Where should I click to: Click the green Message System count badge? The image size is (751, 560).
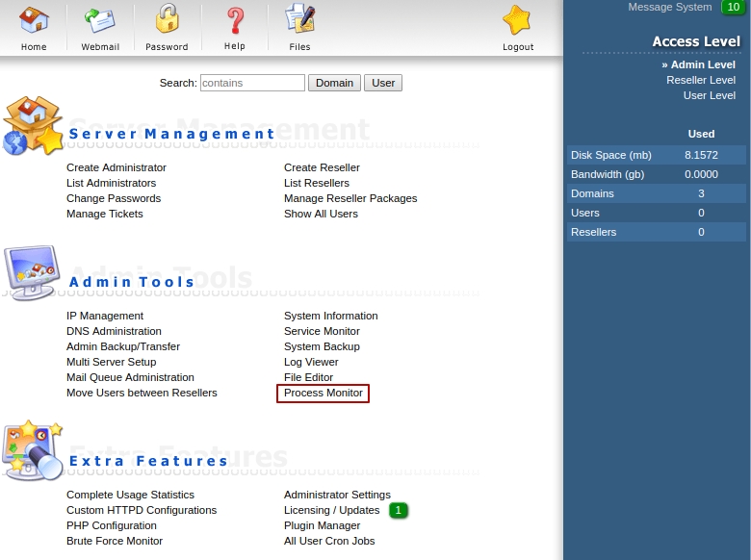732,8
